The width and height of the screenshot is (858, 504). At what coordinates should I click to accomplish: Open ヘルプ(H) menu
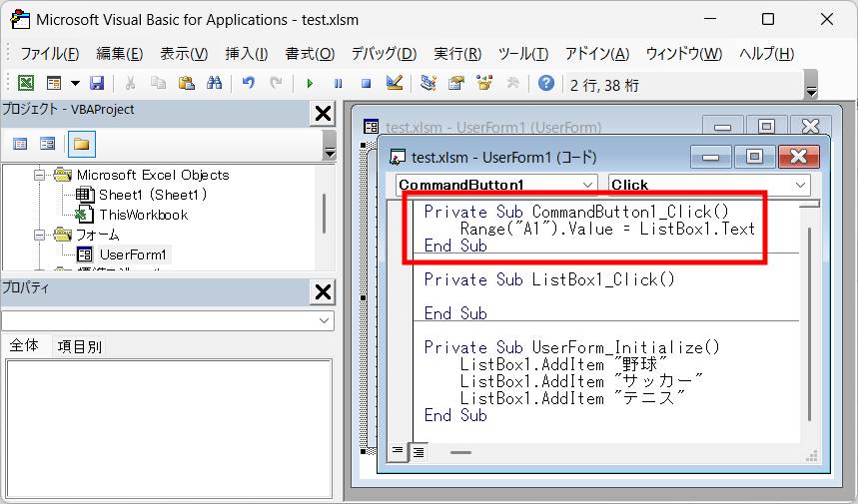coord(766,54)
